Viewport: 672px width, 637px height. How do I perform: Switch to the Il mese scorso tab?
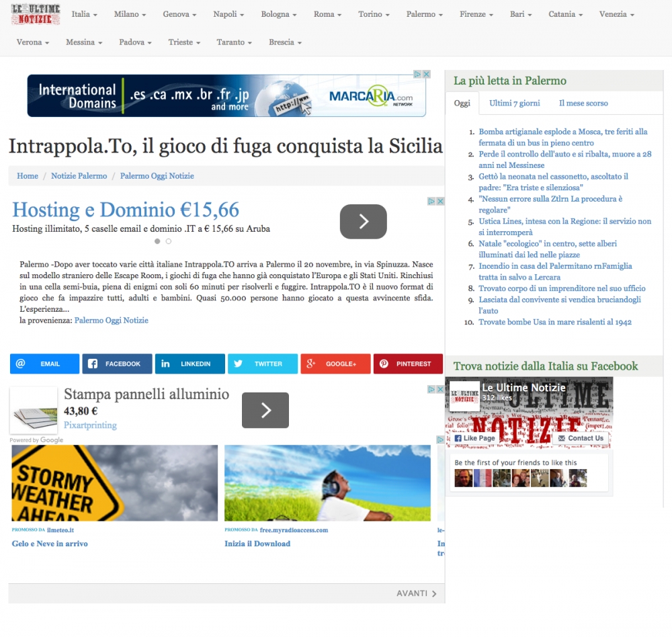coord(583,103)
